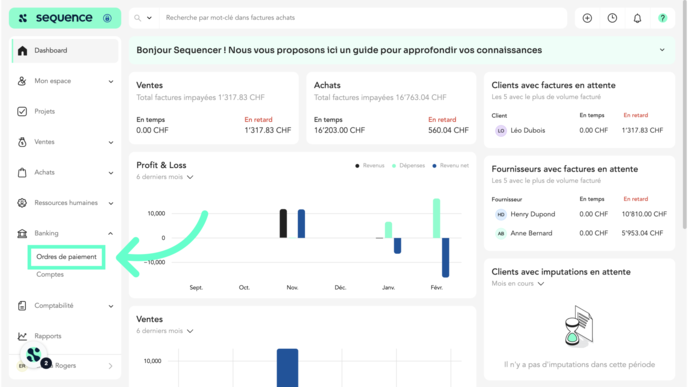Open Ventes sidebar menu

44,142
